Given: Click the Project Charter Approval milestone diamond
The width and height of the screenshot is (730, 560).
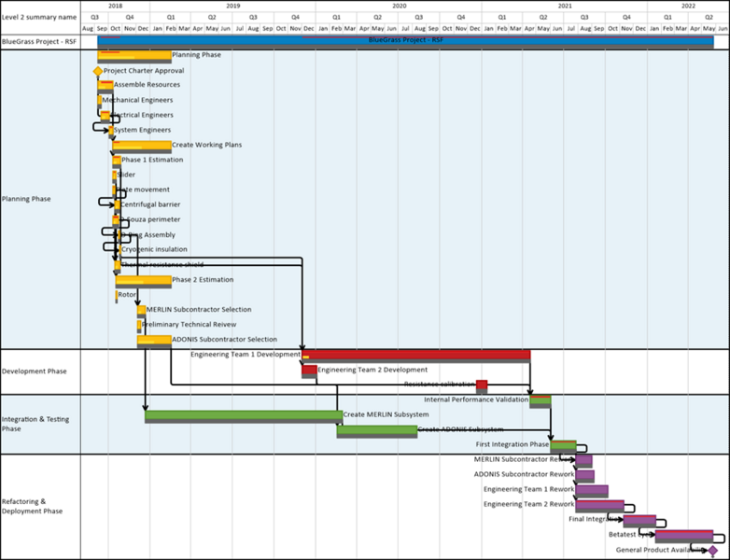Looking at the screenshot, I should point(97,71).
